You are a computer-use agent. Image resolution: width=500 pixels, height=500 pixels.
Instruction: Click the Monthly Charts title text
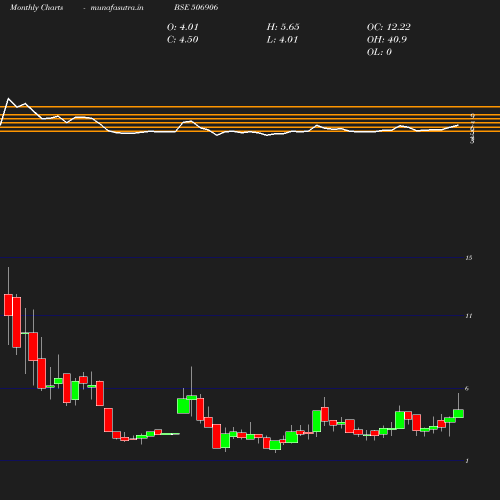click(36, 8)
